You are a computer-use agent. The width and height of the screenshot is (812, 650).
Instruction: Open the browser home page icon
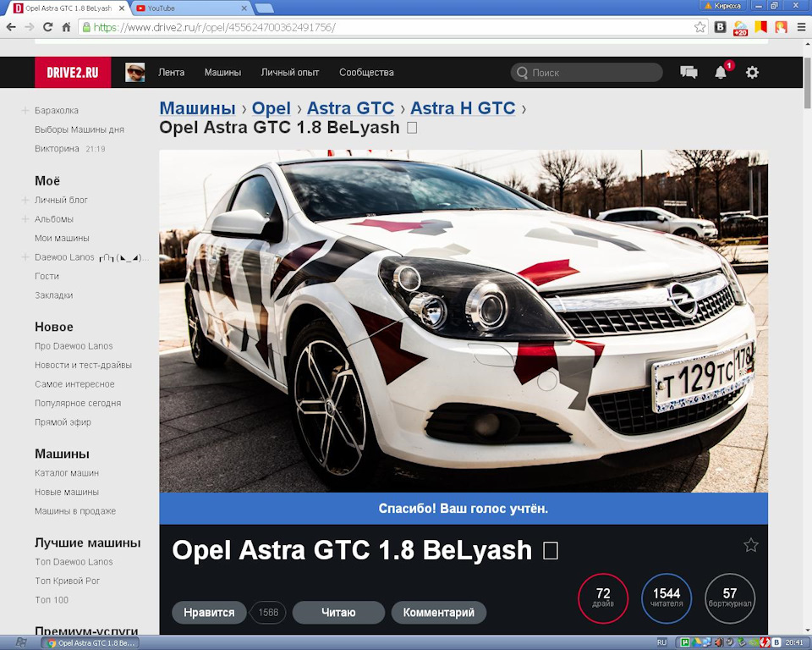click(x=66, y=27)
